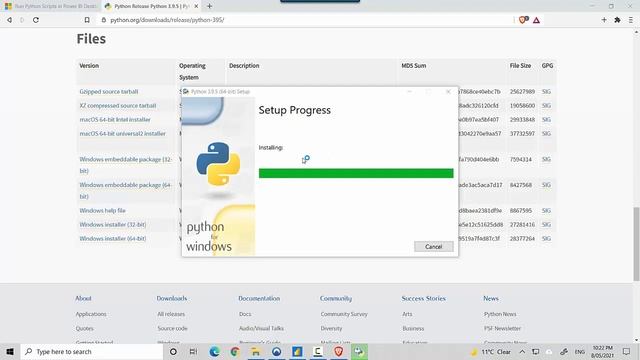Open the Python setup taskbar icon
Image resolution: width=640 pixels, height=360 pixels.
359,351
